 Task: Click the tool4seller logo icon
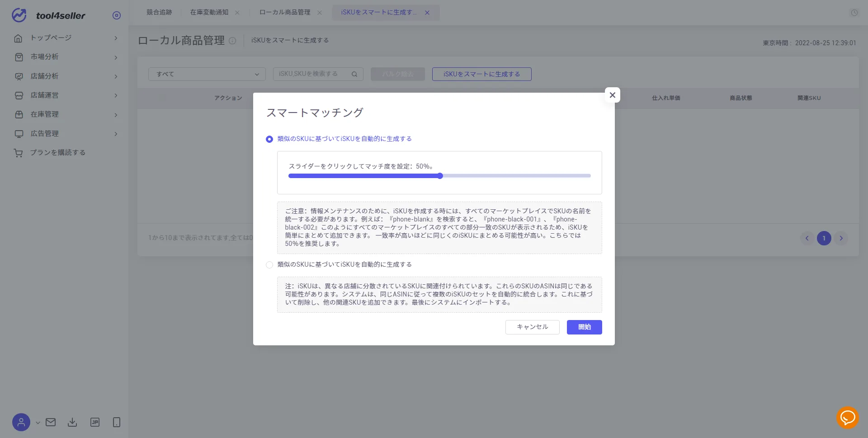click(19, 15)
